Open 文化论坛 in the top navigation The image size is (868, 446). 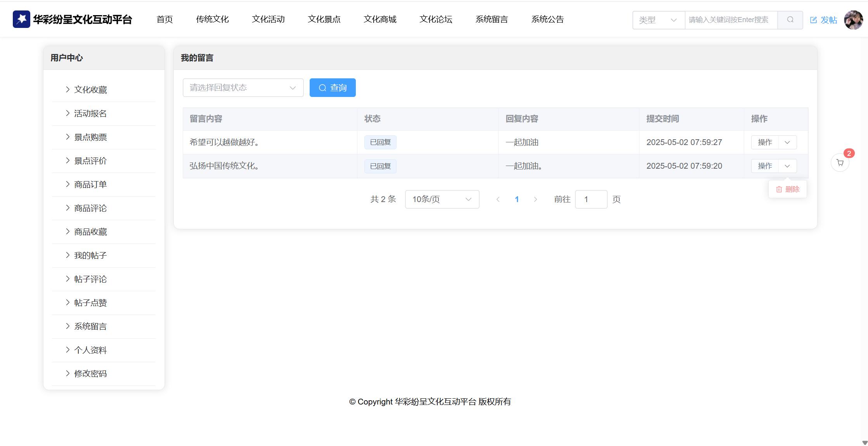point(436,19)
